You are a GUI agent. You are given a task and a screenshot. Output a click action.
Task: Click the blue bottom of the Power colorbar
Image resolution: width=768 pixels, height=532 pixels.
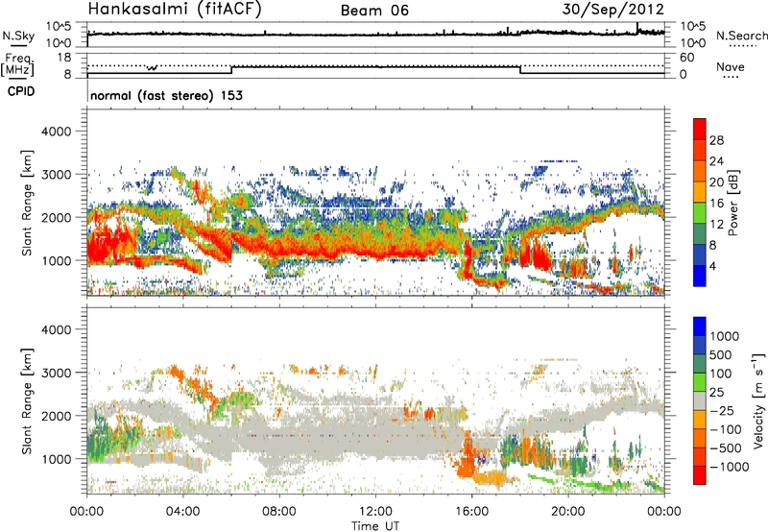[x=700, y=278]
